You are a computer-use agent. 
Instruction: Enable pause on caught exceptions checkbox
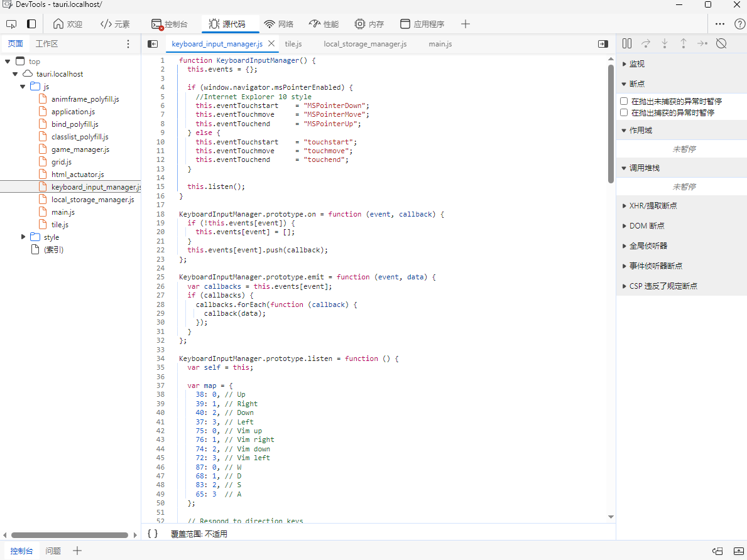point(624,112)
